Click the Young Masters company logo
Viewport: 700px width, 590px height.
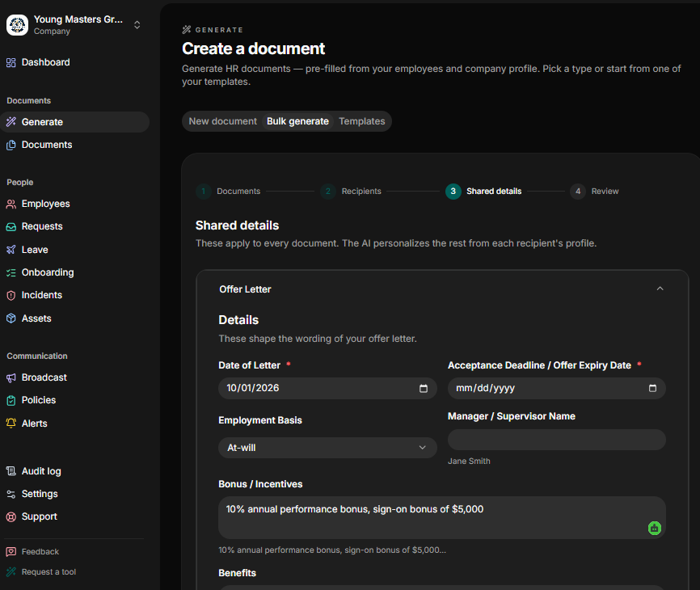coord(18,24)
